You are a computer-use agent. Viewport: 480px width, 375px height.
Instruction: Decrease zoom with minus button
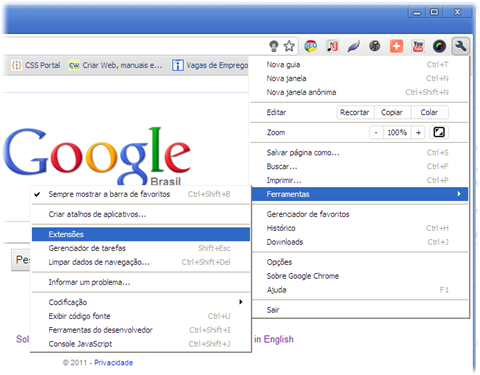[376, 133]
